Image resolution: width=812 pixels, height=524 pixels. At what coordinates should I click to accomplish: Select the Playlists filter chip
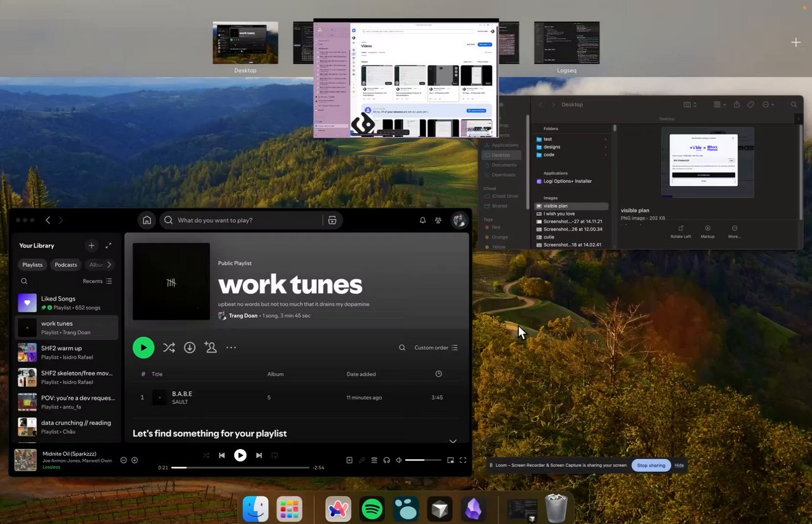tap(32, 265)
